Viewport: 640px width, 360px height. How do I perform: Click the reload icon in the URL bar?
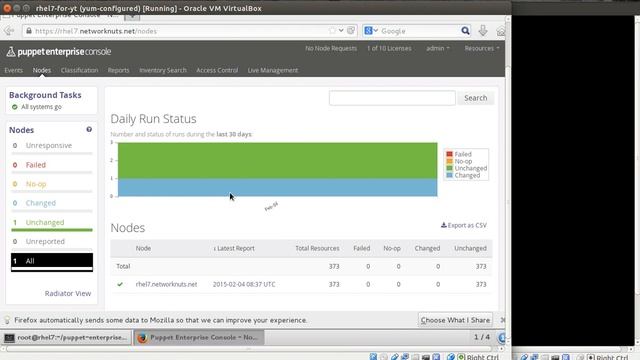(x=351, y=31)
